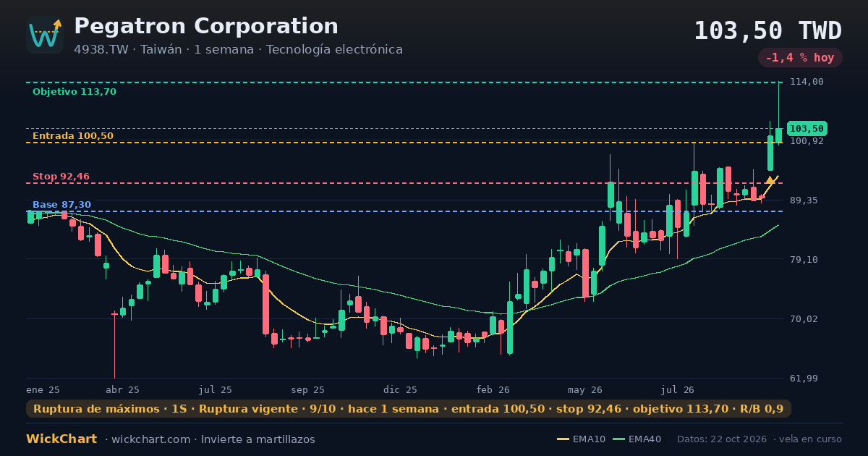This screenshot has height=456, width=868.
Task: Click the 103,50 TWD price header
Action: tap(767, 31)
